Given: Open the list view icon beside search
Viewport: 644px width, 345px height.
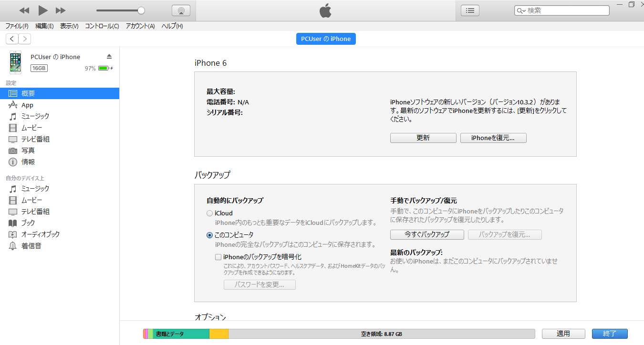Looking at the screenshot, I should 470,10.
